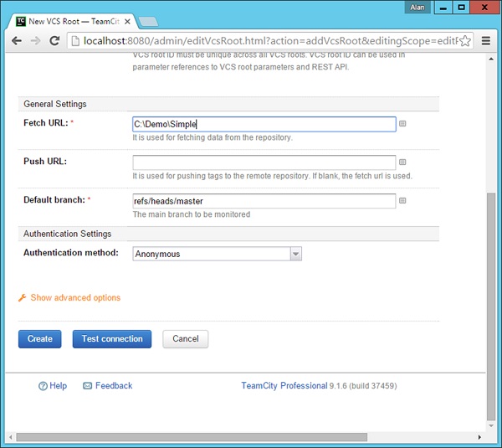
Task: Click the address bar URL
Action: coord(268,40)
